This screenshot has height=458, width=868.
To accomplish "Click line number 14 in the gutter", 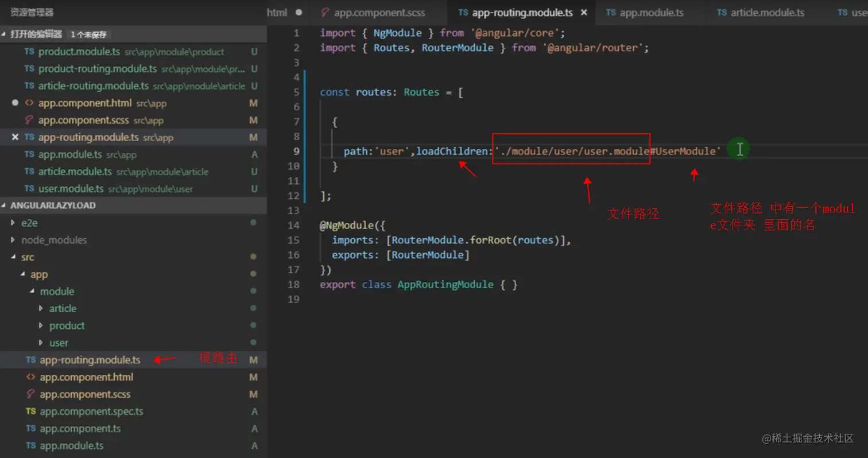I will click(x=293, y=225).
